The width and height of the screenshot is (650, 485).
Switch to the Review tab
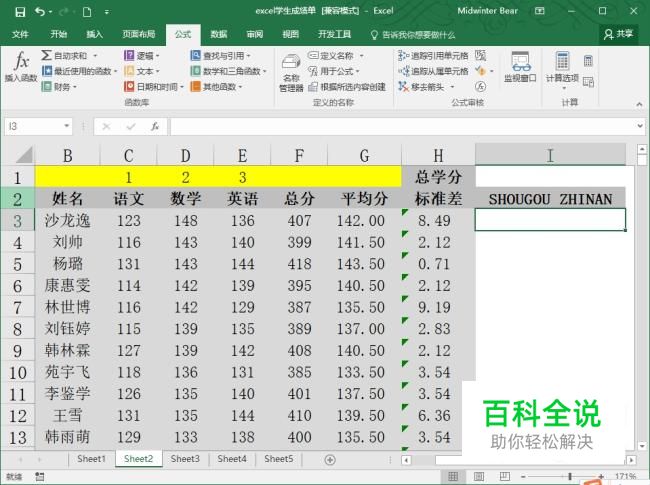[255, 34]
